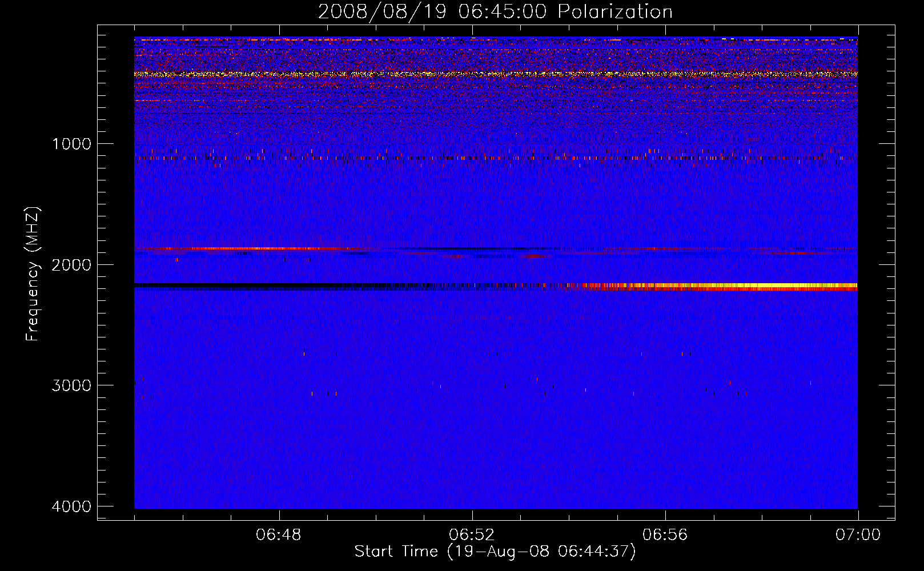924x571 pixels.
Task: Click the 4000 frequency tick label
Action: tap(72, 506)
